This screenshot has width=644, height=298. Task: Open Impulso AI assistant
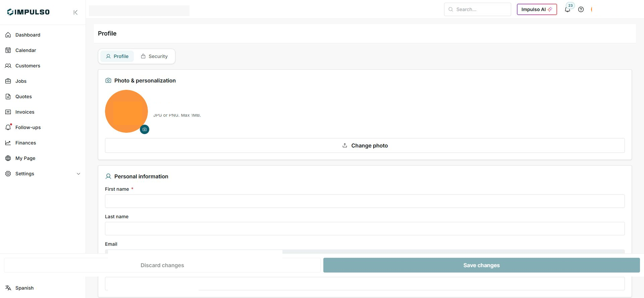537,9
